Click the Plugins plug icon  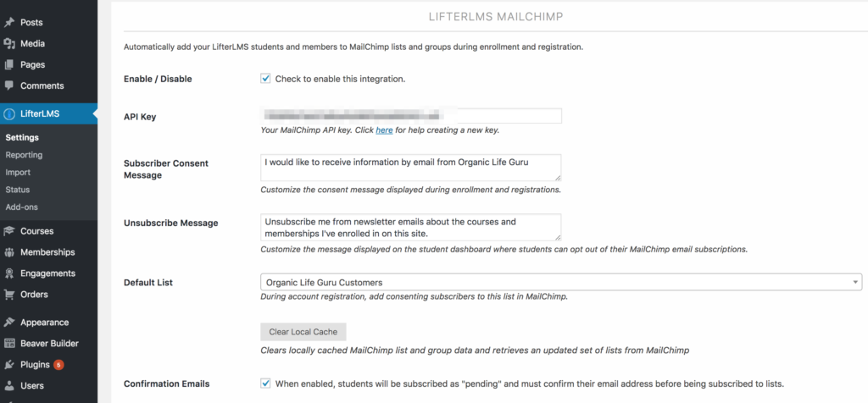tap(8, 365)
